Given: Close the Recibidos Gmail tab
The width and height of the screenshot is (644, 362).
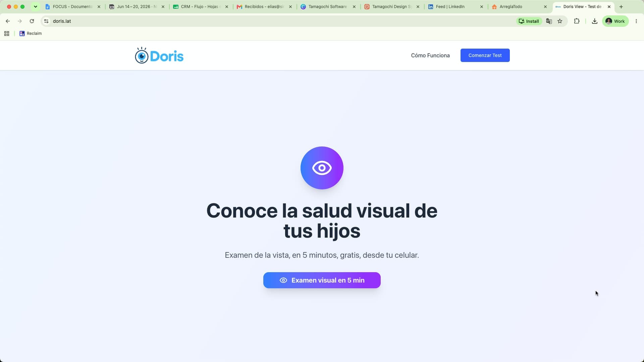Looking at the screenshot, I should (290, 7).
